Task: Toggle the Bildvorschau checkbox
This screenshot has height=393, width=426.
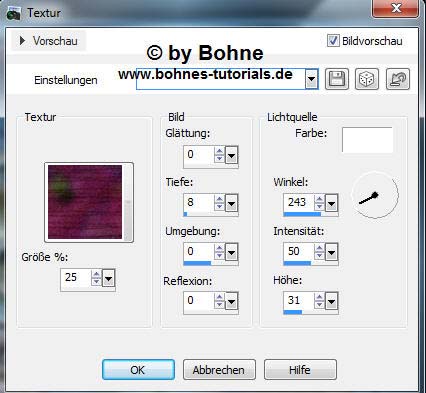Action: click(x=333, y=41)
